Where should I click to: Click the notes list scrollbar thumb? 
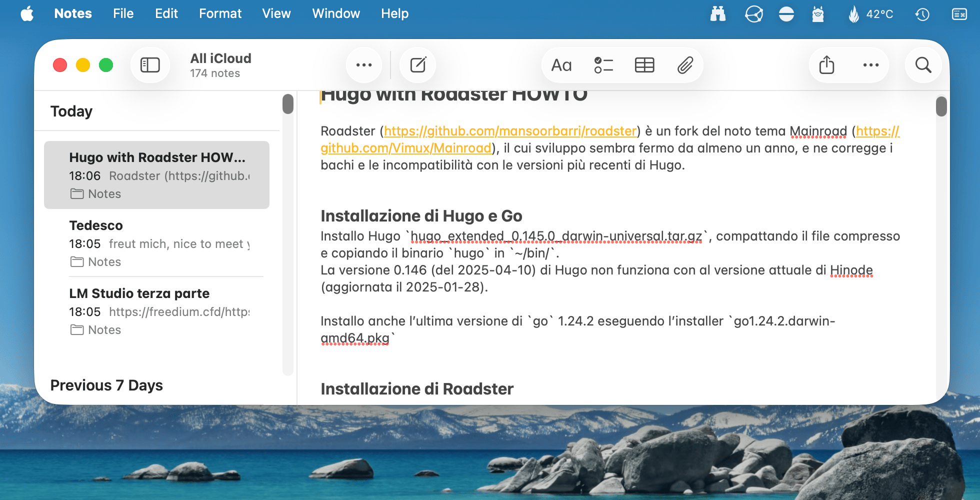click(x=288, y=104)
